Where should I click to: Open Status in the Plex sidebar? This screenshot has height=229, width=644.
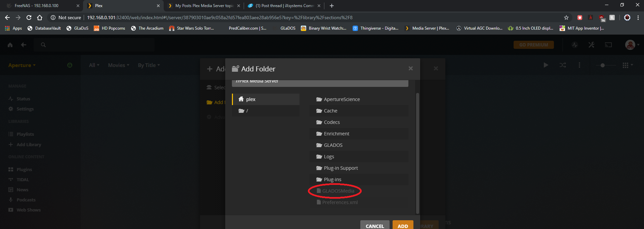pyautogui.click(x=19, y=99)
